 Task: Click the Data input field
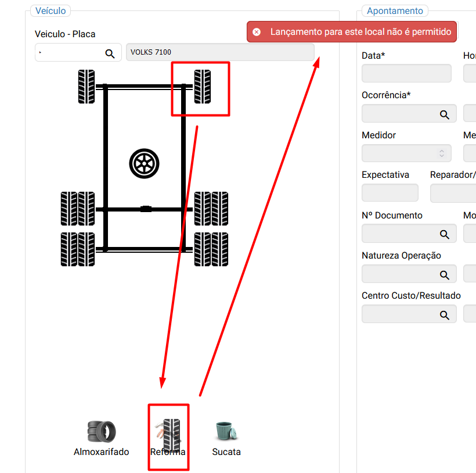coord(406,74)
